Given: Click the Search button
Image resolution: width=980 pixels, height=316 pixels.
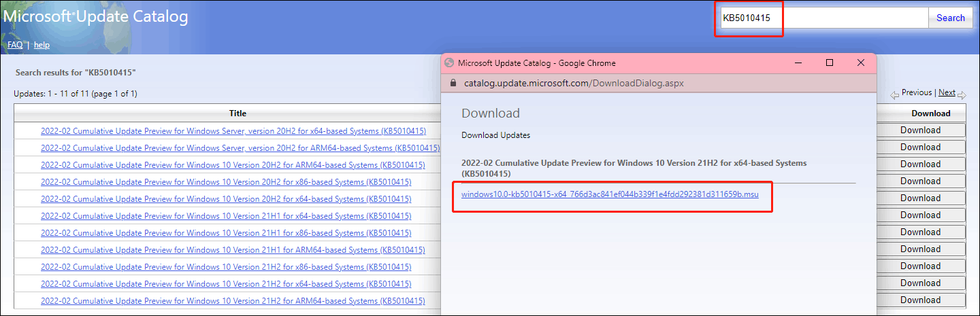Looking at the screenshot, I should tap(950, 18).
